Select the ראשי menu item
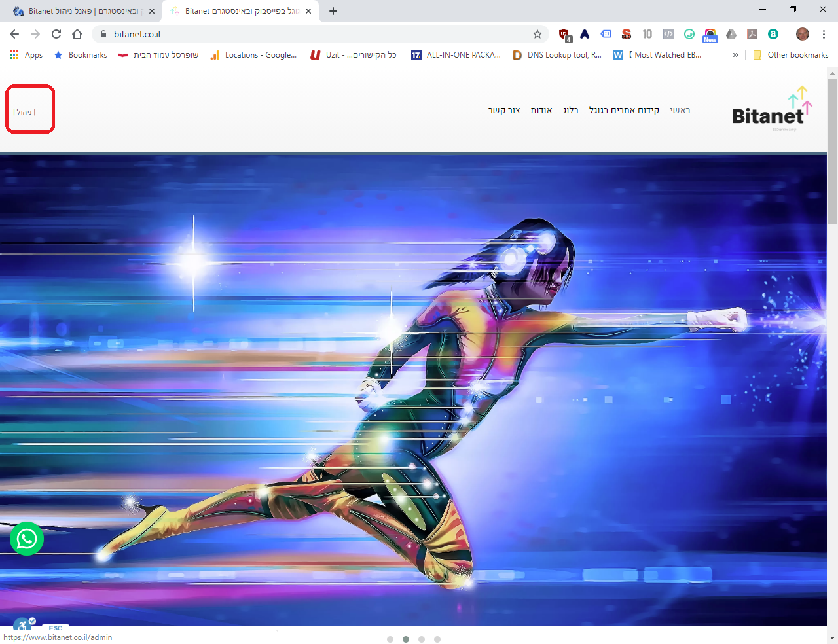Image resolution: width=838 pixels, height=644 pixels. pos(680,110)
